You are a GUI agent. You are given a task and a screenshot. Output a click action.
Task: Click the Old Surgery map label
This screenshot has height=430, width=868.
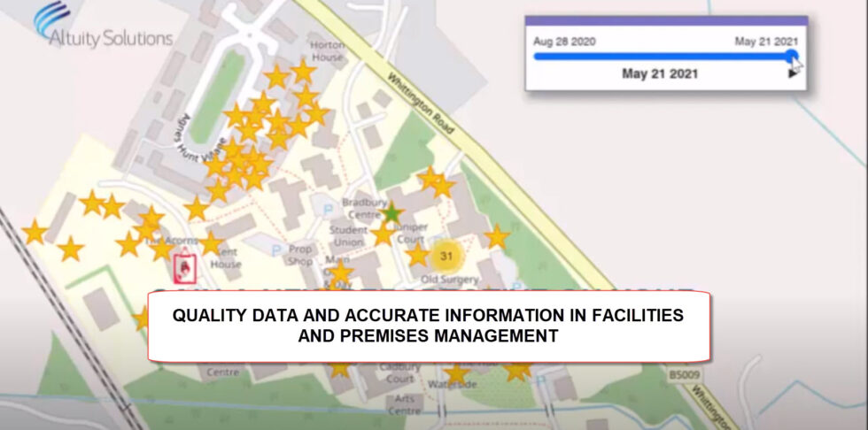coord(450,279)
